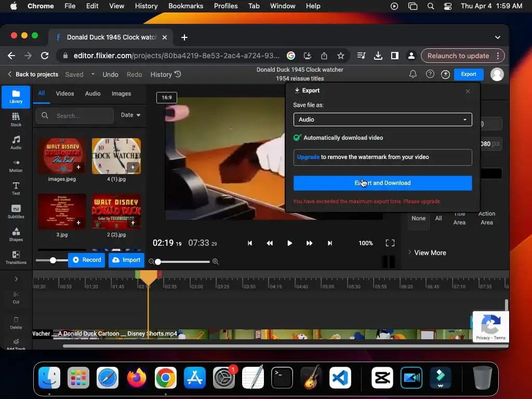532x399 pixels.
Task: Expand View More section
Action: 428,253
